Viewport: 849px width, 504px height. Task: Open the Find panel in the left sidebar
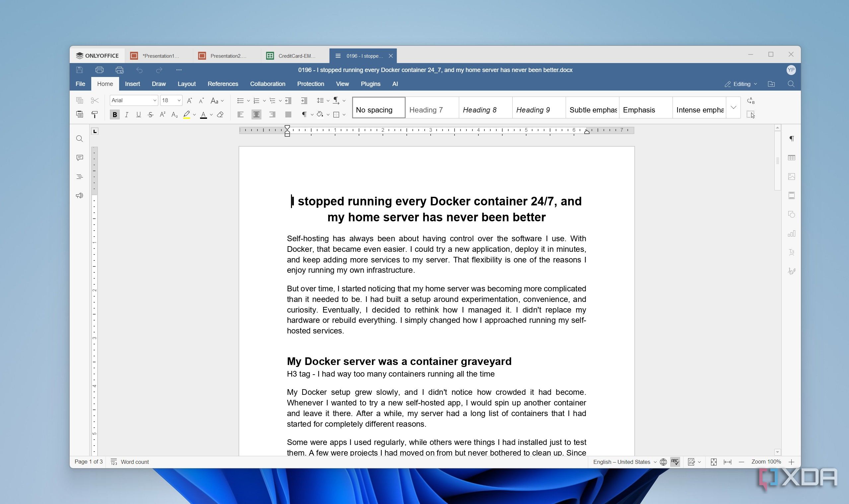click(x=80, y=139)
